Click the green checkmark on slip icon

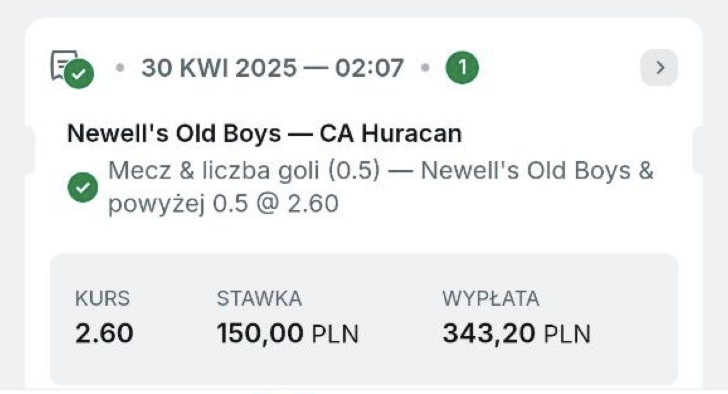pyautogui.click(x=79, y=74)
